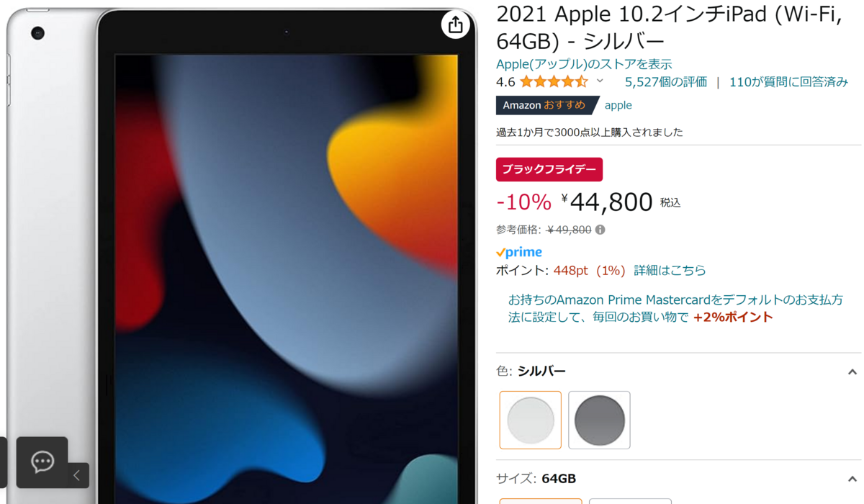
Task: Open the chat bubble icon
Action: point(42,462)
